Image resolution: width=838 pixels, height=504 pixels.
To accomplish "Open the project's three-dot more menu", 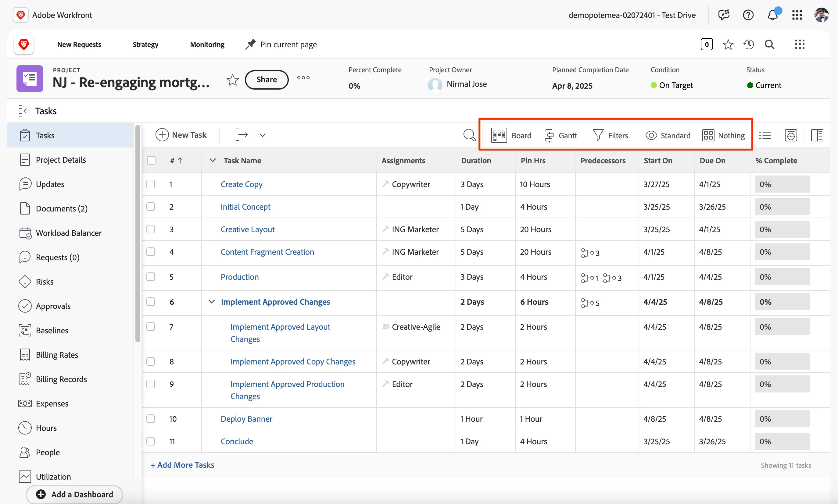I will (303, 78).
